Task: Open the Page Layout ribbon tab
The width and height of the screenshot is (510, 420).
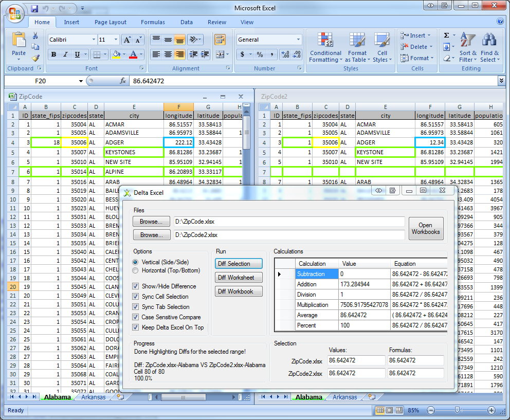Action: click(x=110, y=22)
